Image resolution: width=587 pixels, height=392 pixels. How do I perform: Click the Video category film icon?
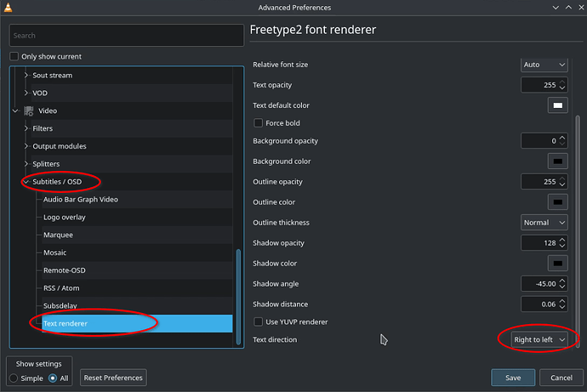(29, 111)
